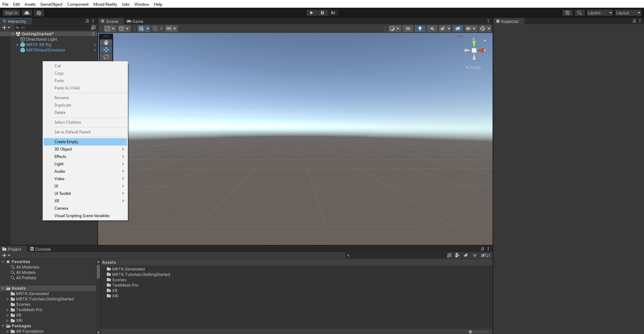644x334 pixels.
Task: Select MRTKInputSimulator in Hierarchy
Action: [x=46, y=50]
